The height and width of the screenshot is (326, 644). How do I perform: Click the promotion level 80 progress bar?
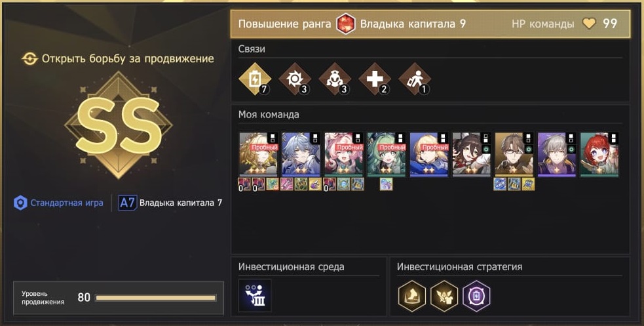click(156, 298)
